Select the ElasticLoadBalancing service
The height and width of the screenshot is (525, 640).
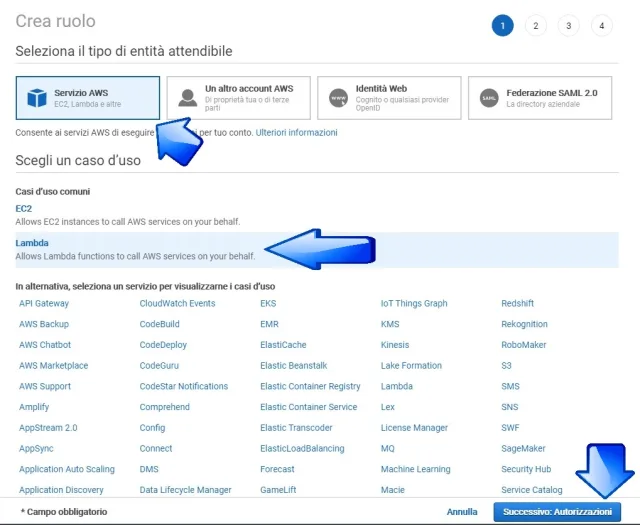[302, 448]
